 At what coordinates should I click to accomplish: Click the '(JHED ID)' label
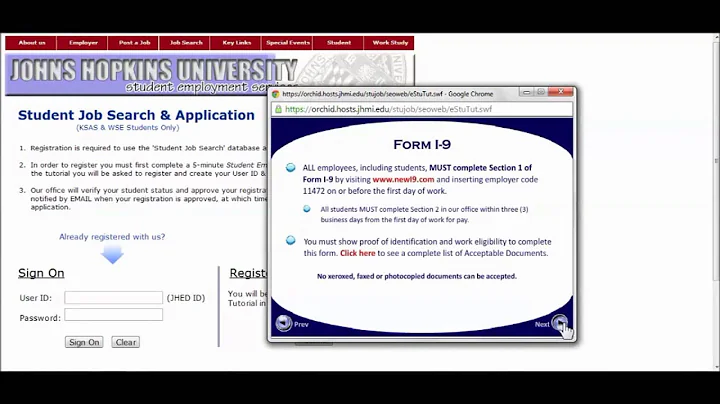pos(186,298)
